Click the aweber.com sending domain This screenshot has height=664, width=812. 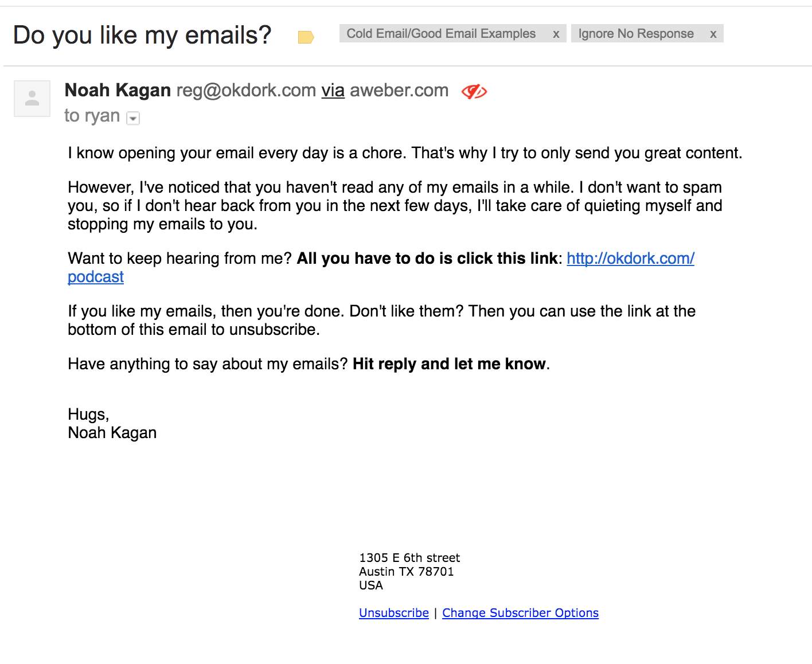(x=399, y=91)
